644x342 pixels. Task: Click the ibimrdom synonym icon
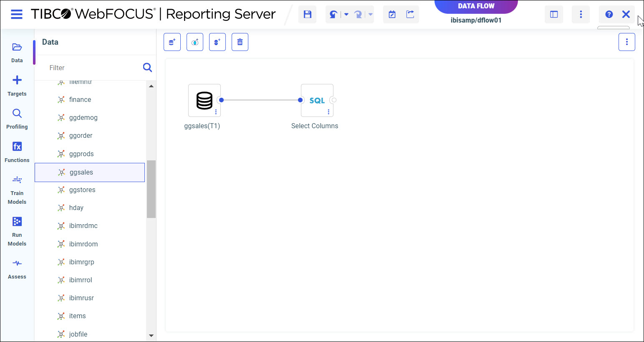[61, 244]
